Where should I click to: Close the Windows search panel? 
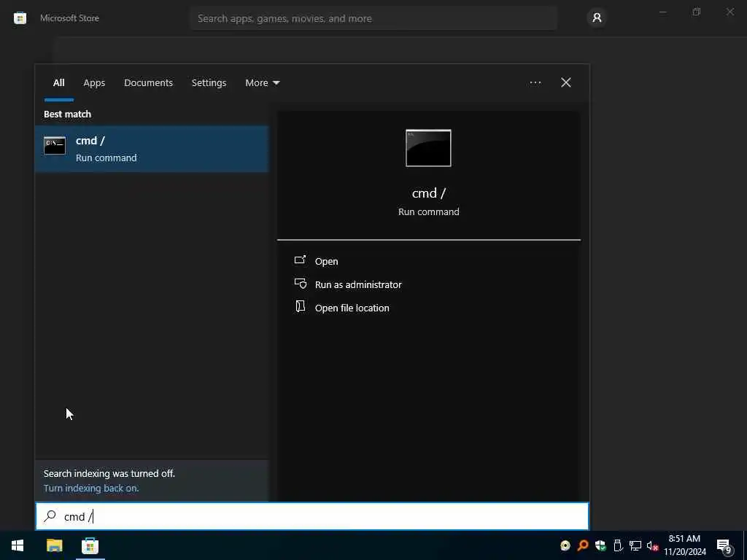(x=565, y=82)
